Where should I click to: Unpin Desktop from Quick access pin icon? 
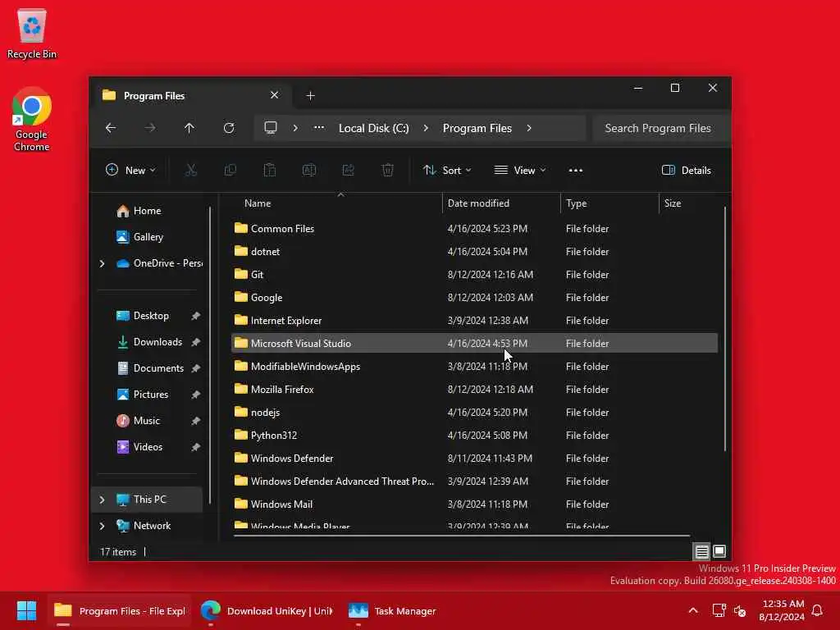[195, 316]
